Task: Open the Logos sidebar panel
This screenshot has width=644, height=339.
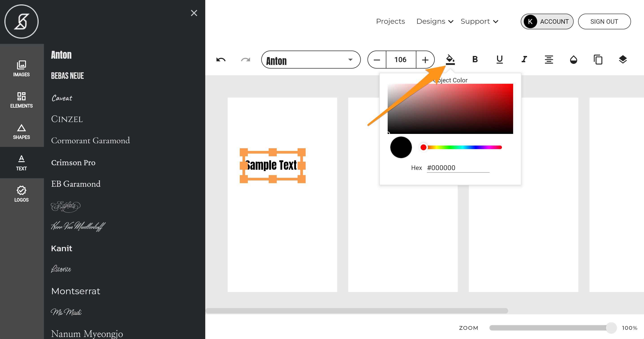Action: [x=22, y=194]
